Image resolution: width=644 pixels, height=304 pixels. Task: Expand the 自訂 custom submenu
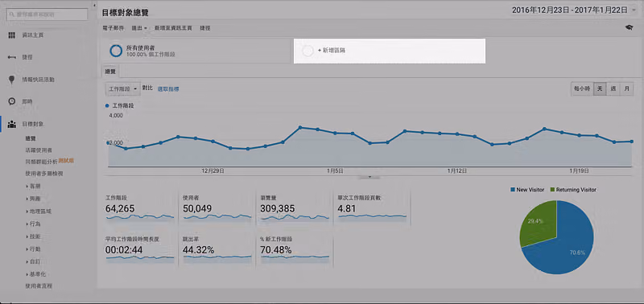point(33,261)
